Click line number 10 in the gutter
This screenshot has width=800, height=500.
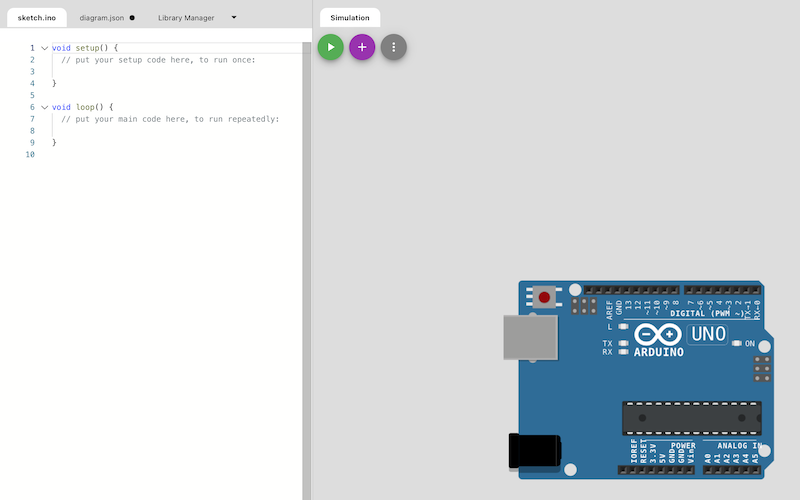coord(30,155)
